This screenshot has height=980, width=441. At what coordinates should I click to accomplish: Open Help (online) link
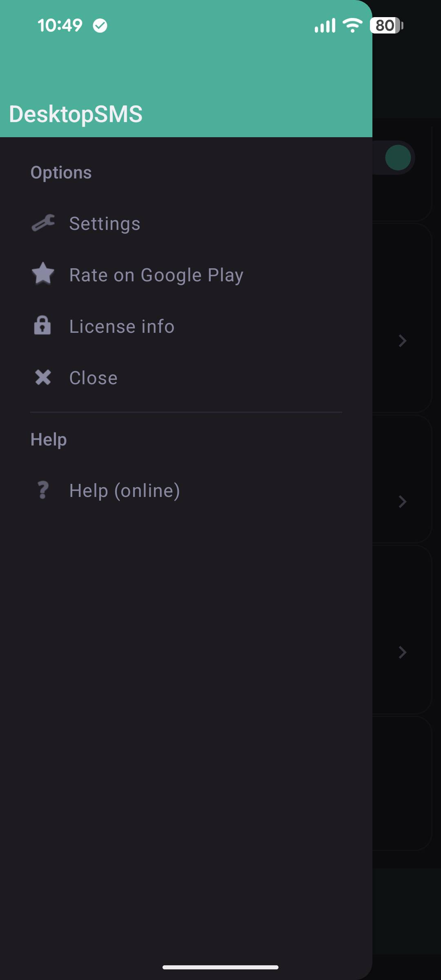click(x=186, y=490)
